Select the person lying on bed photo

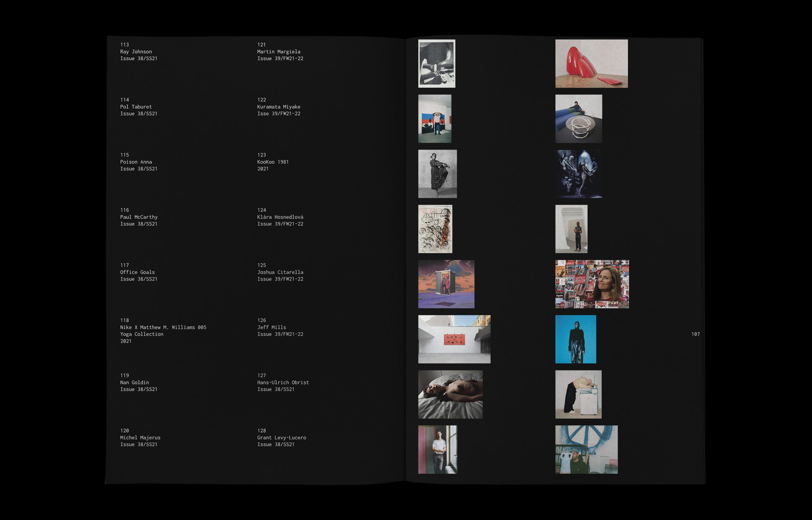point(450,394)
